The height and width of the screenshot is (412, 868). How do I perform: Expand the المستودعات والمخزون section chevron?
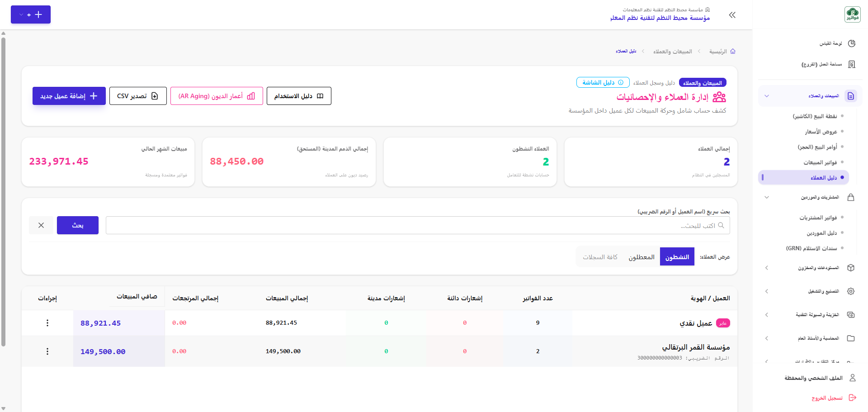[767, 268]
